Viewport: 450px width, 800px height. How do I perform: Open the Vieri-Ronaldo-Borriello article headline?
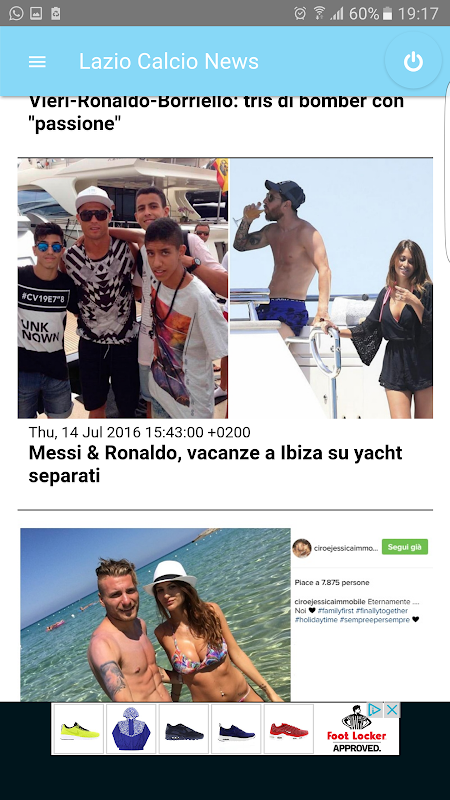click(216, 112)
